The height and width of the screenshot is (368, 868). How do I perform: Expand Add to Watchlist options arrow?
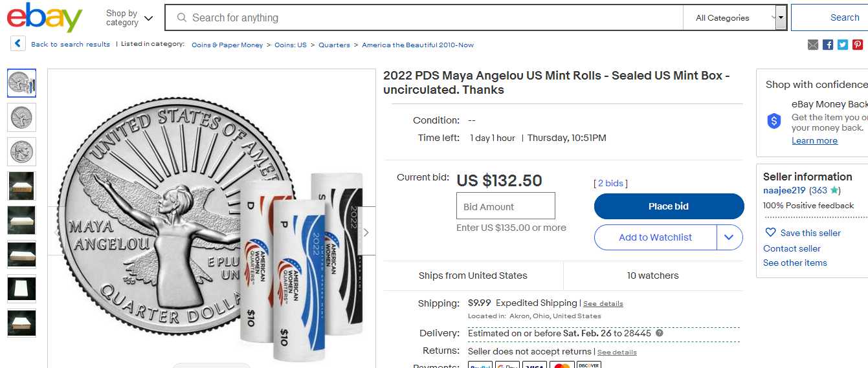[729, 237]
